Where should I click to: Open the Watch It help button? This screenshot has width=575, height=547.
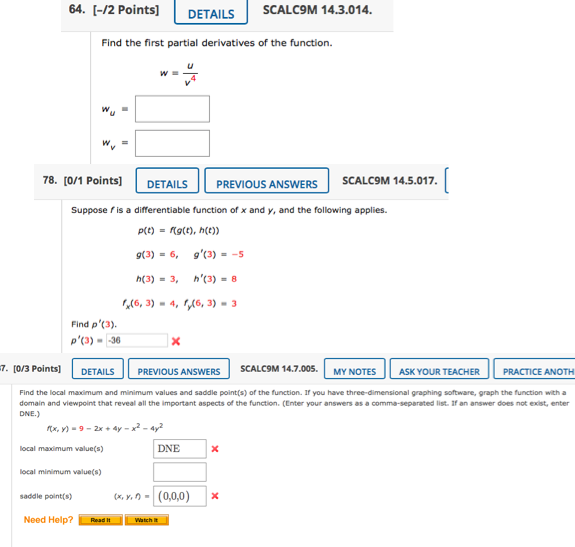point(147,520)
